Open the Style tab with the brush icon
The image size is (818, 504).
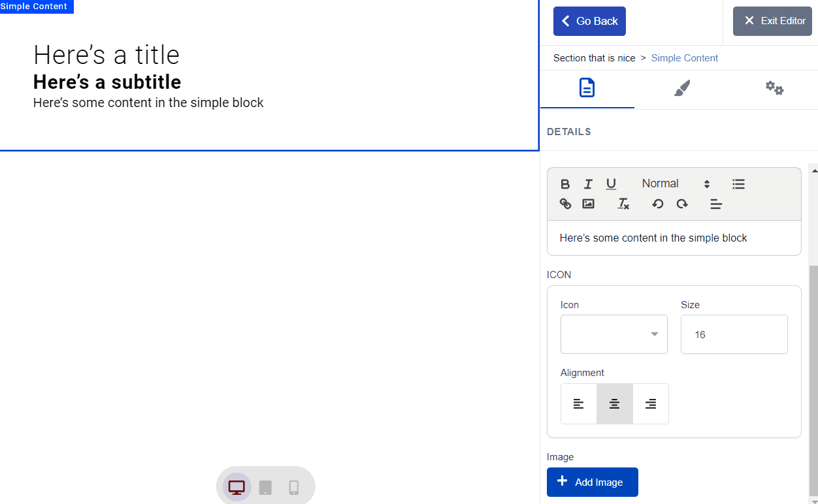click(681, 88)
